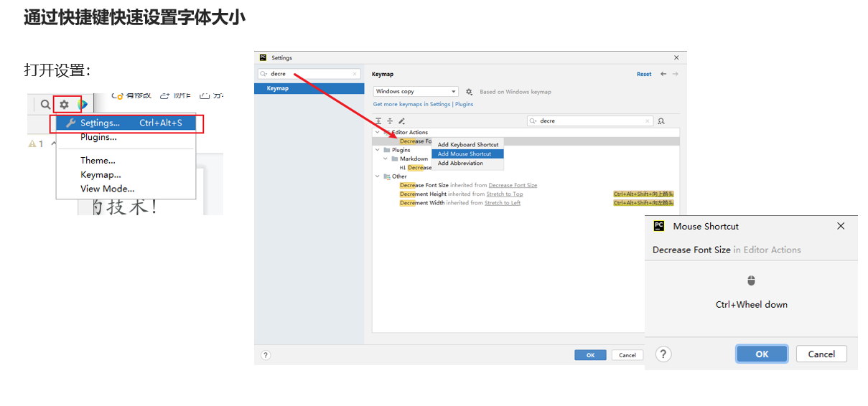
Task: Follow the Stretch to Top link
Action: (x=505, y=194)
